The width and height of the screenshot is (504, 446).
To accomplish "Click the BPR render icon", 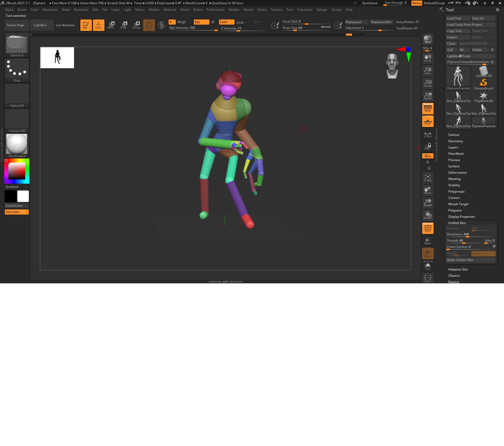I will pyautogui.click(x=428, y=39).
